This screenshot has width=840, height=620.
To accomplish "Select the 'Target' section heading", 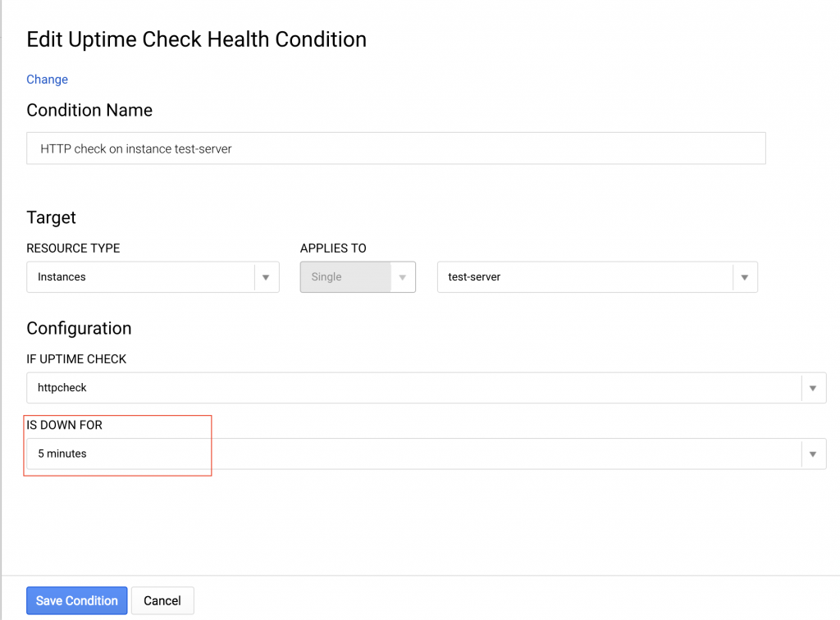I will click(52, 217).
